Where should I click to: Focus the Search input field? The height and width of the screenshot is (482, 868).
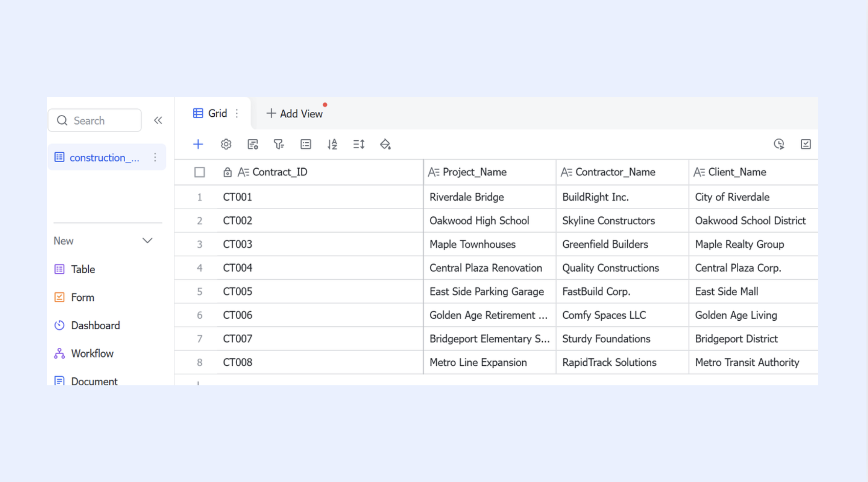click(95, 120)
